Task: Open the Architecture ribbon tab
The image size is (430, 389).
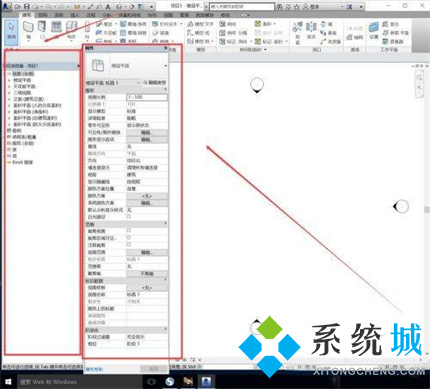Action: [x=27, y=15]
